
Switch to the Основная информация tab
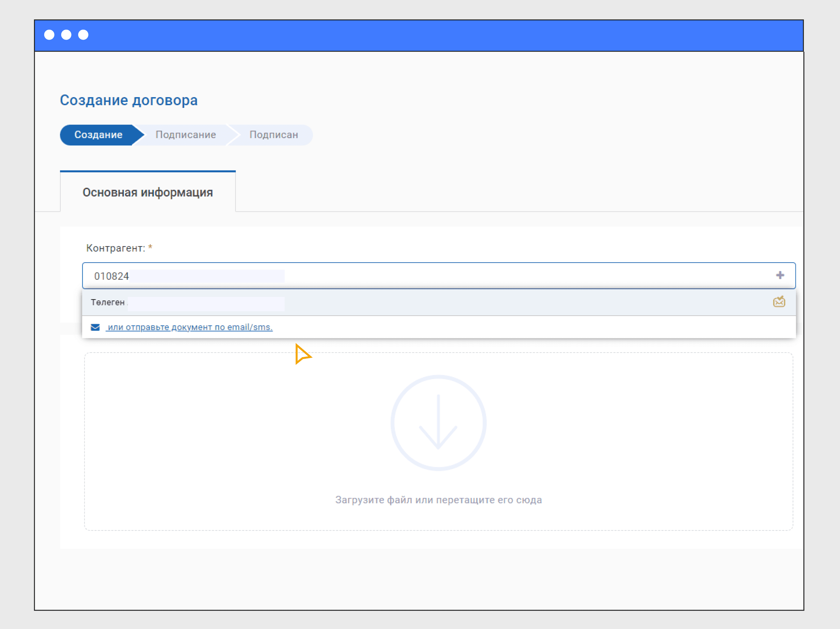point(148,192)
